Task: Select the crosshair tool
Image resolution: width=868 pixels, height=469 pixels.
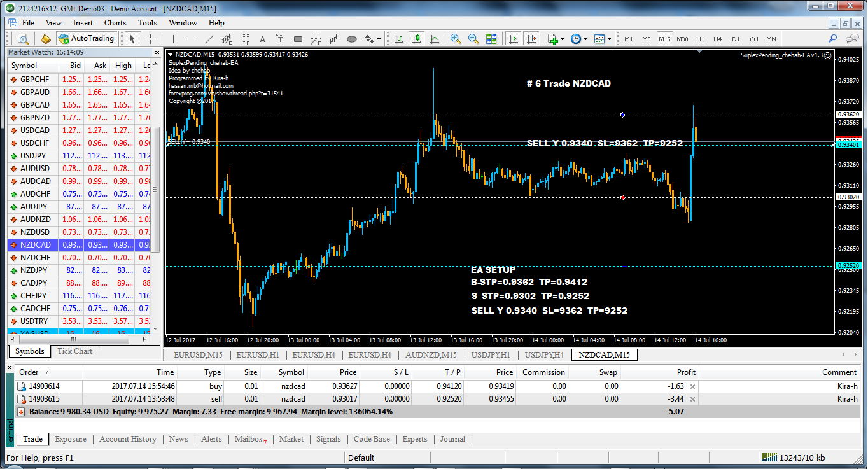Action: (151, 39)
